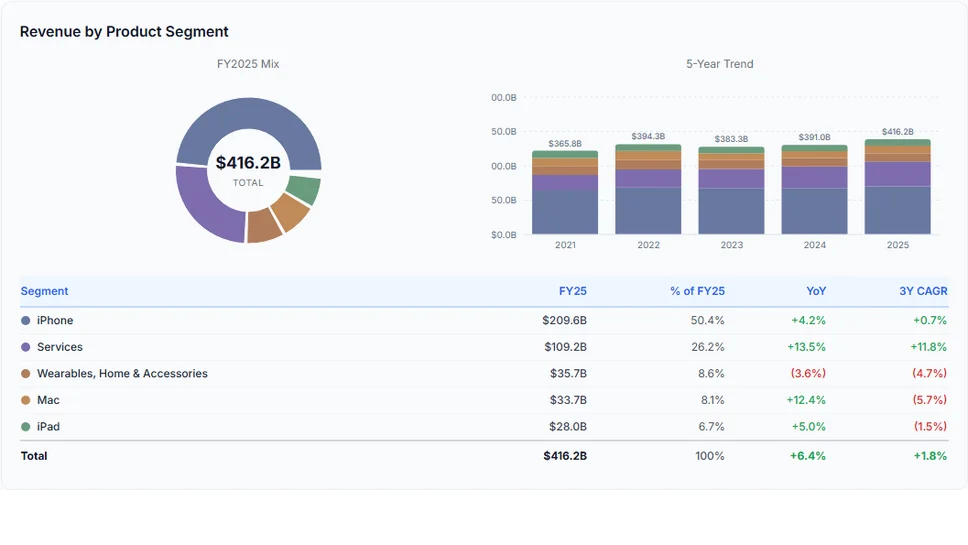The image size is (968, 545).
Task: Click the Services purple color dot
Action: pos(25,347)
